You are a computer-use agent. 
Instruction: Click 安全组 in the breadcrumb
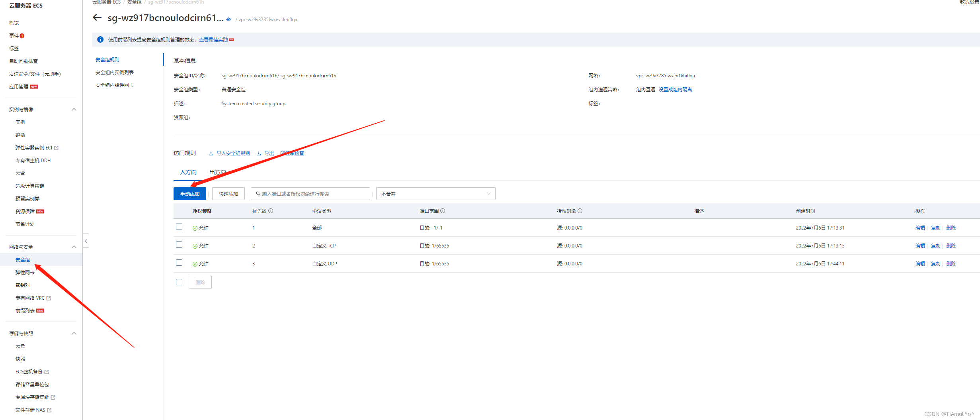[x=134, y=2]
